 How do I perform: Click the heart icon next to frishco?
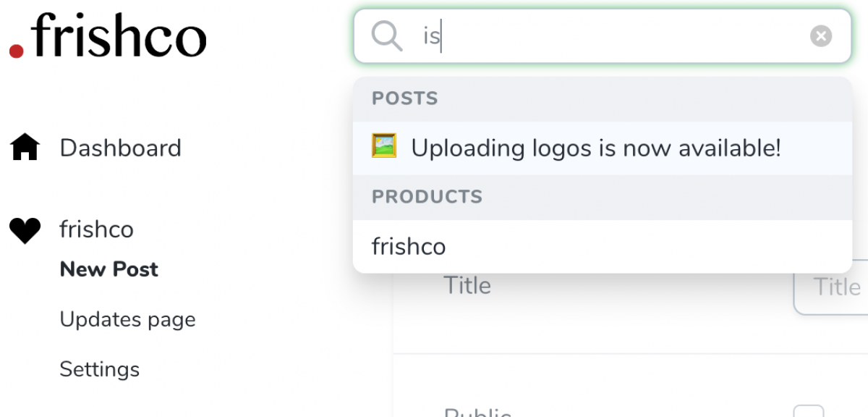tap(25, 230)
